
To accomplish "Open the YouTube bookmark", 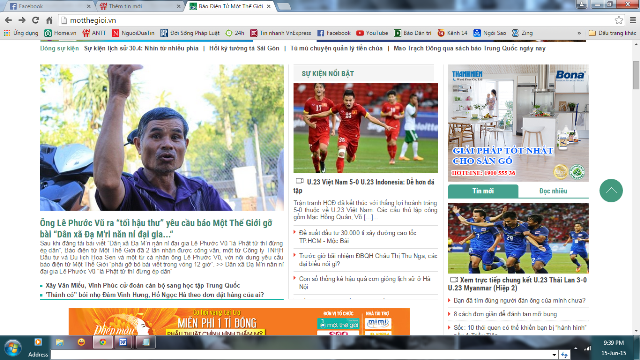I will (372, 33).
